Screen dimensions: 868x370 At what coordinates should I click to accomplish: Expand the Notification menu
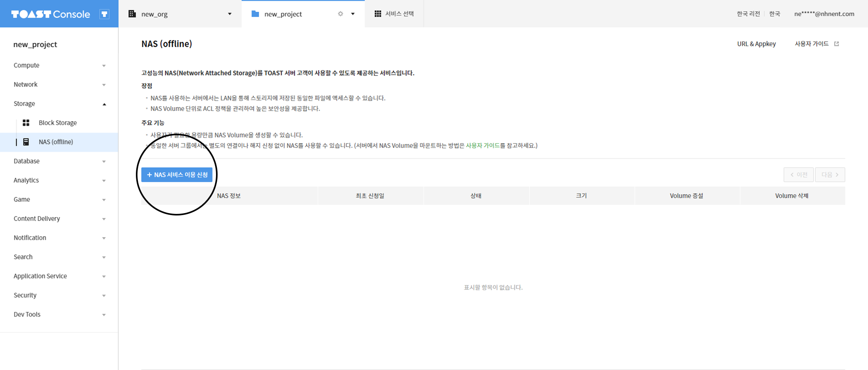pyautogui.click(x=59, y=238)
